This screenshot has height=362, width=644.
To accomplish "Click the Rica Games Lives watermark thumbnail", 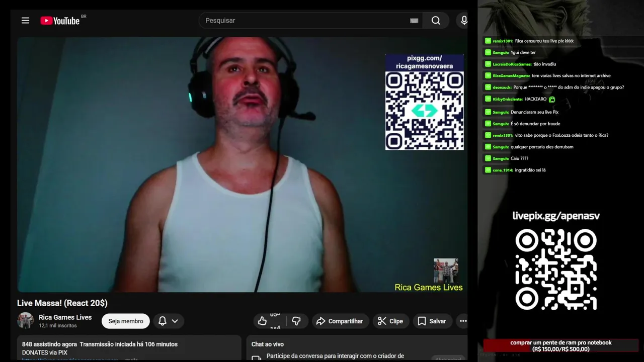I will (x=446, y=270).
